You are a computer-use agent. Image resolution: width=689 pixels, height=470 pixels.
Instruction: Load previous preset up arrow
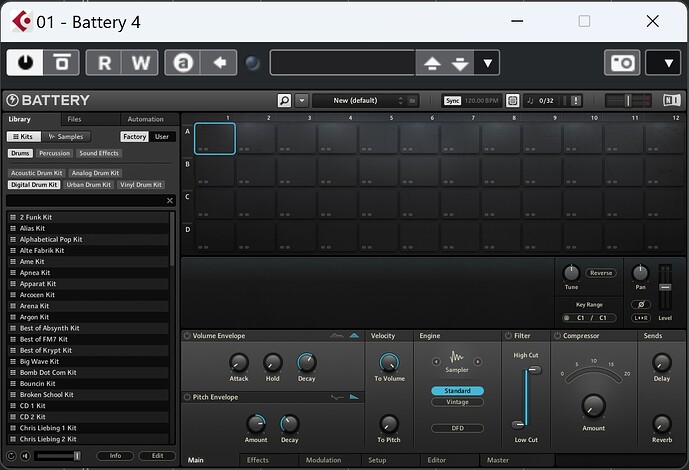click(432, 63)
